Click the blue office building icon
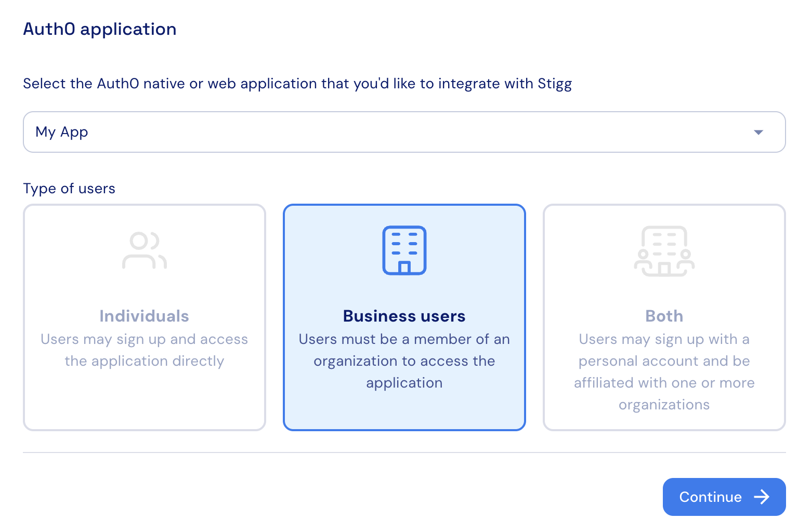Image resolution: width=811 pixels, height=532 pixels. [404, 250]
